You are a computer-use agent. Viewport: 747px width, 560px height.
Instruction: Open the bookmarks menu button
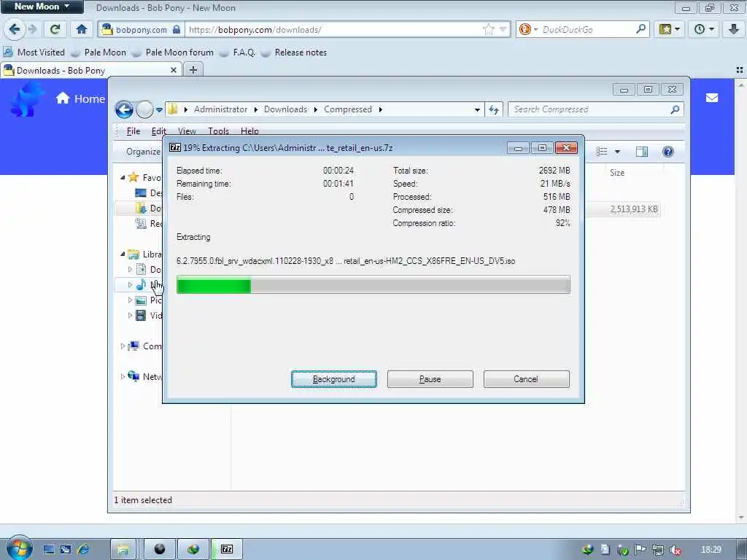(670, 29)
